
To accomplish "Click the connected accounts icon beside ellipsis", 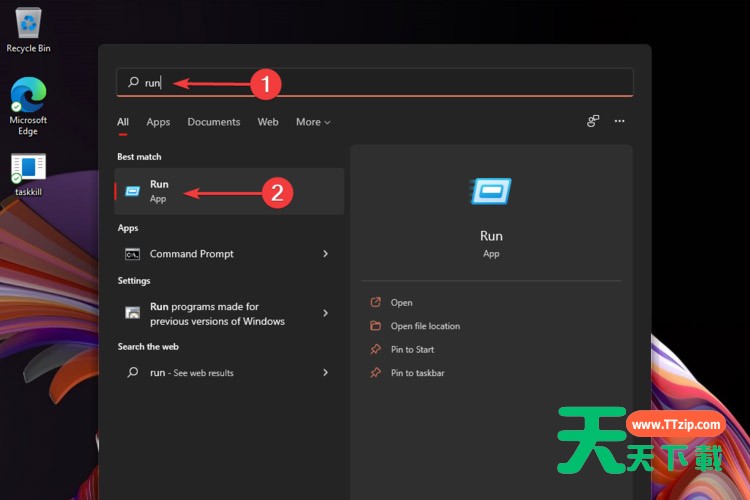I will 593,121.
